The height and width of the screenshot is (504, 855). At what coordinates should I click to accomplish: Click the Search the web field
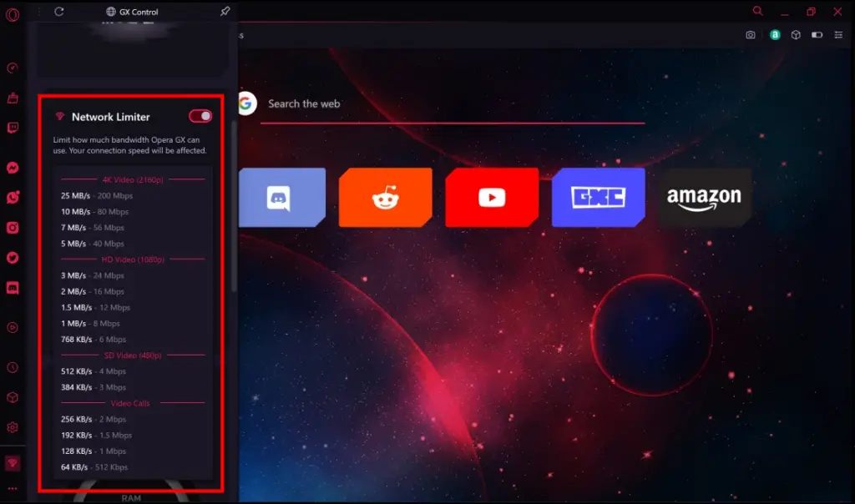pos(452,104)
